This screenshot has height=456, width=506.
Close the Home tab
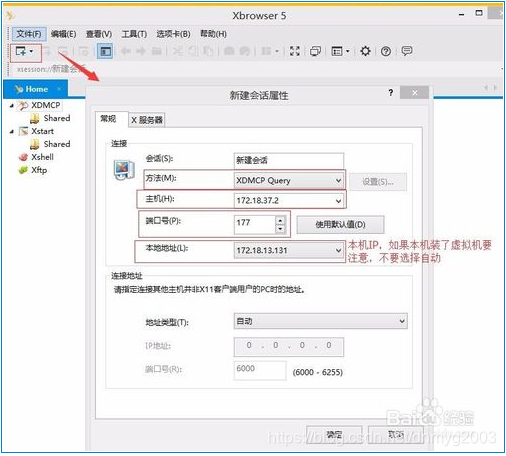(59, 89)
